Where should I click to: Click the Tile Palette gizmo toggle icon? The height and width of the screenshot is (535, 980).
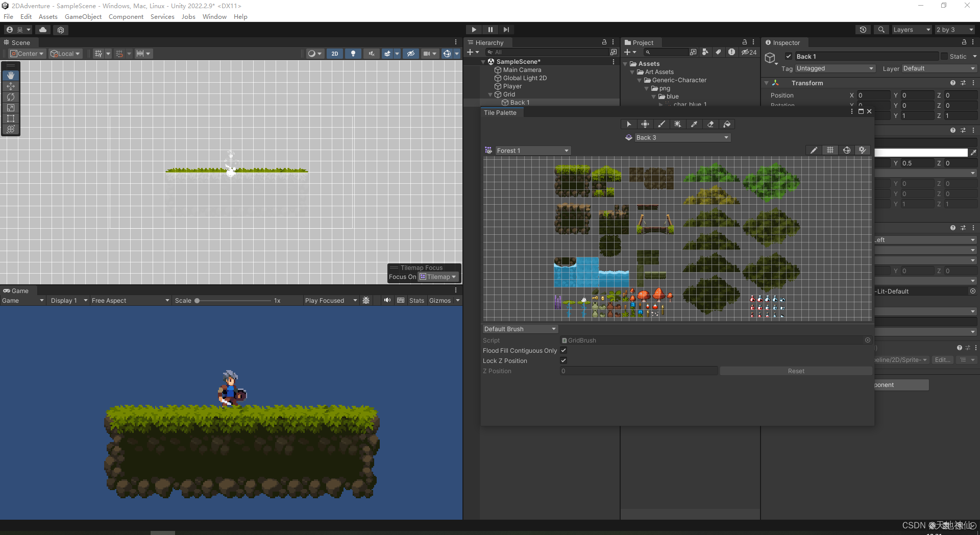tap(846, 150)
